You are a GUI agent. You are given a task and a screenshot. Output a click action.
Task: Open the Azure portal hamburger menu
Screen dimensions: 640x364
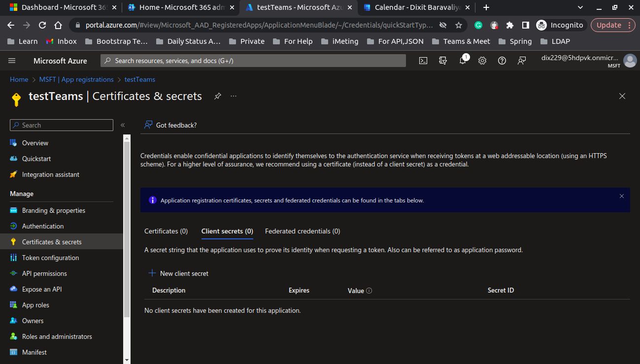click(12, 61)
